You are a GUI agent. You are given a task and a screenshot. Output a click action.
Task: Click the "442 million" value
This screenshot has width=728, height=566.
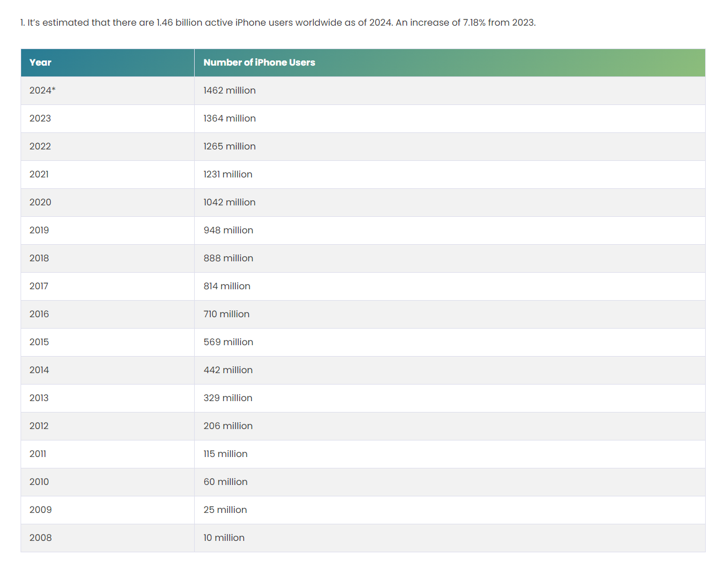(228, 370)
